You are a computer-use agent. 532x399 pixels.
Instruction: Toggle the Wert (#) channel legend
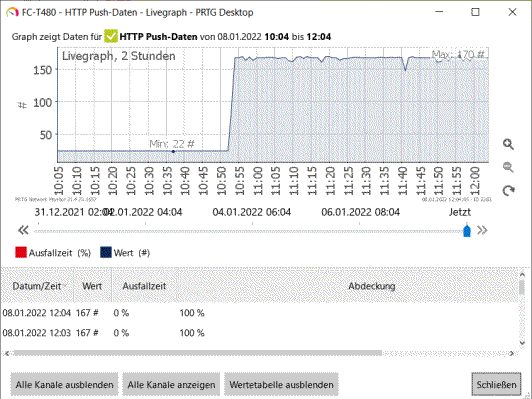point(125,253)
